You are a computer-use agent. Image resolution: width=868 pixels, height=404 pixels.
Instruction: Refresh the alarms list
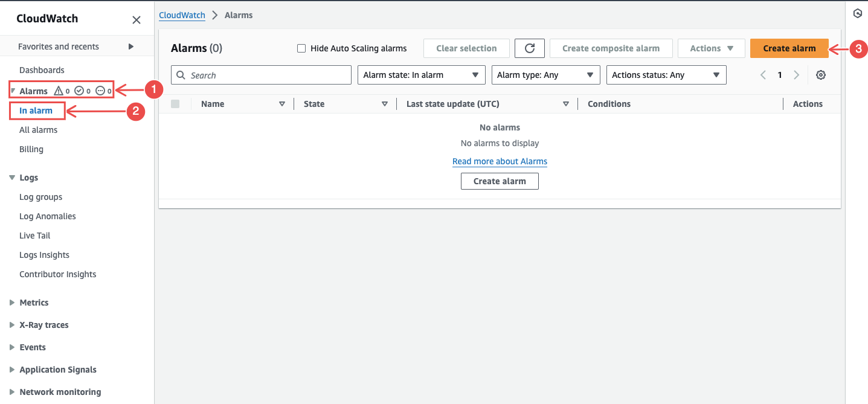(529, 48)
